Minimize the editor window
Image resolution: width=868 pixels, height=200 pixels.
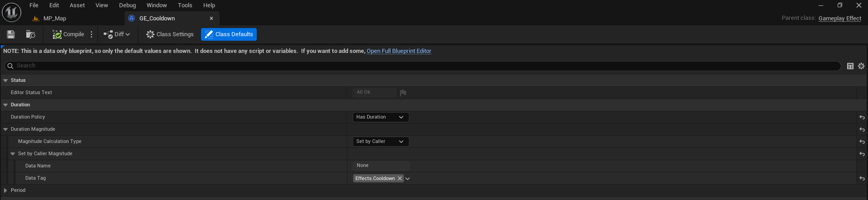(820, 5)
